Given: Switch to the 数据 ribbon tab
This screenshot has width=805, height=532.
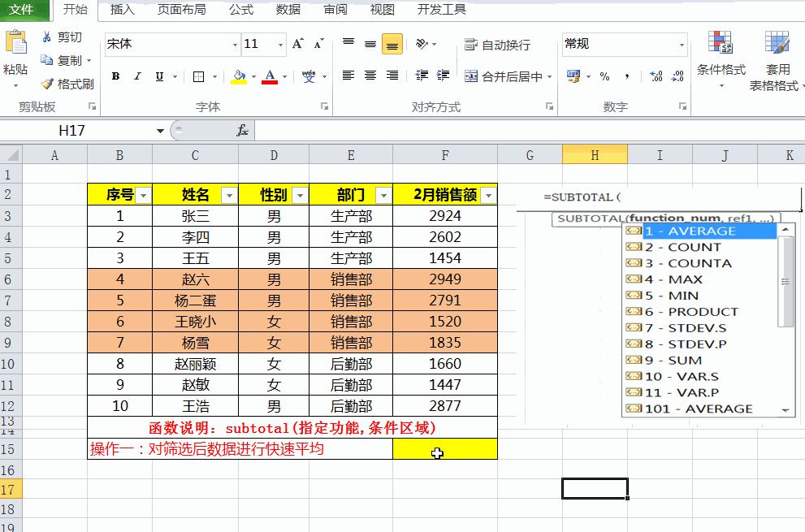Looking at the screenshot, I should coord(288,11).
